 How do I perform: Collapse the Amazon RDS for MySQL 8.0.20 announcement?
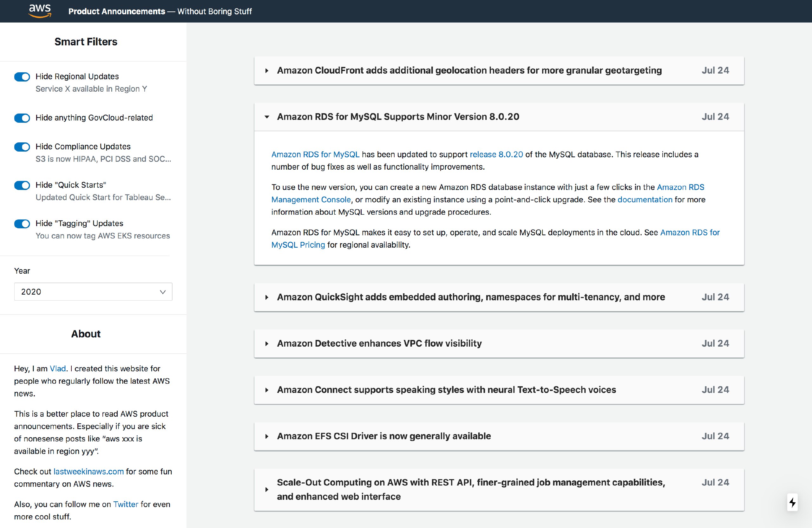(499, 117)
